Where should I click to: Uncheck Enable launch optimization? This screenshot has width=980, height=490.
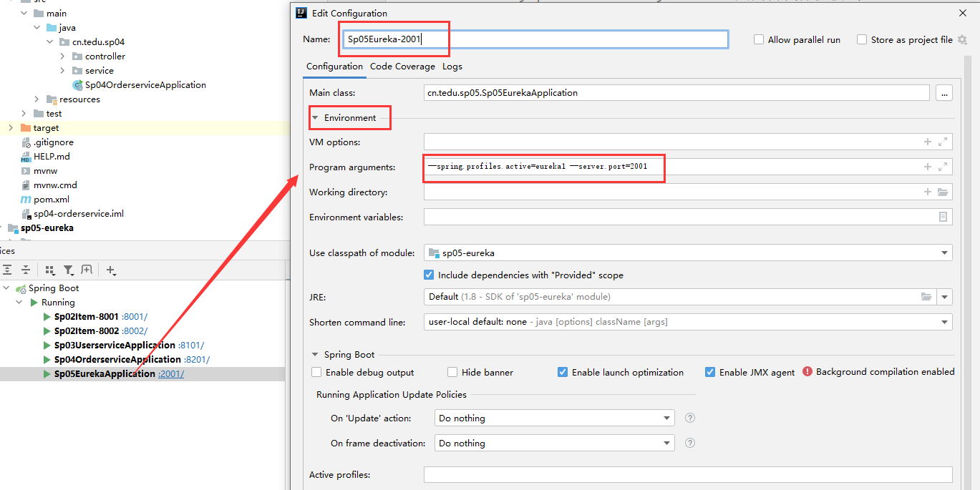[x=563, y=372]
